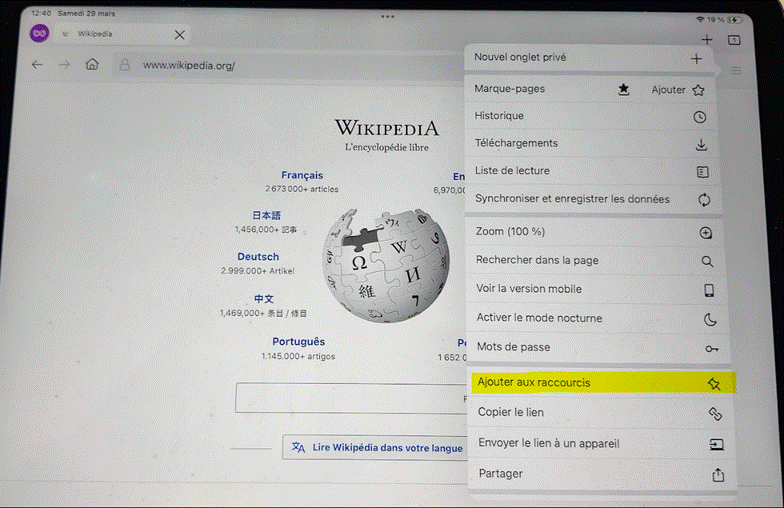Open reading list icon
This screenshot has height=508, width=784.
[x=702, y=172]
